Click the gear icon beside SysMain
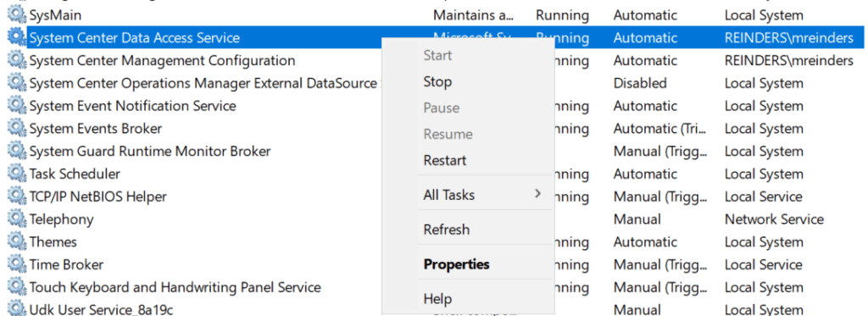868x316 pixels. click(17, 15)
